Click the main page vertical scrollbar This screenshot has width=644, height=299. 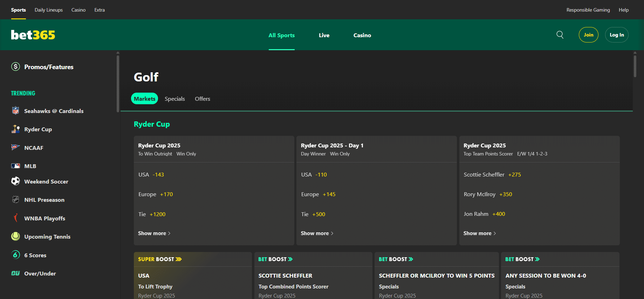point(635,66)
